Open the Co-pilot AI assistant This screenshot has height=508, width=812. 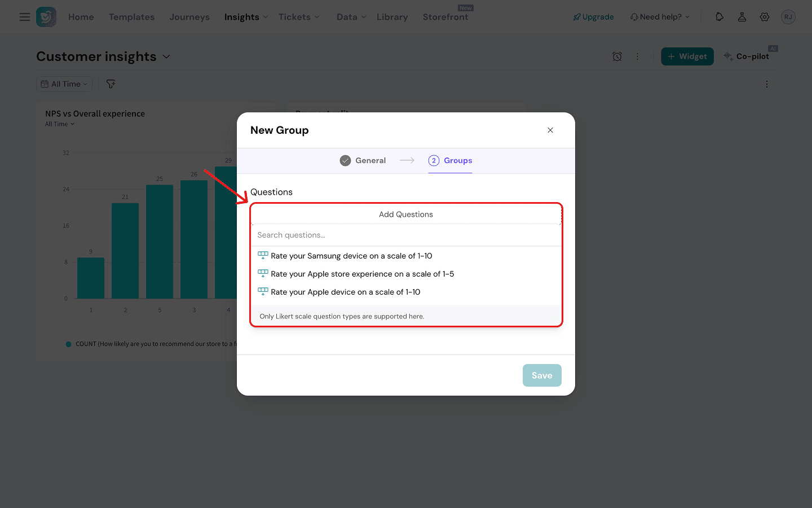pyautogui.click(x=746, y=56)
